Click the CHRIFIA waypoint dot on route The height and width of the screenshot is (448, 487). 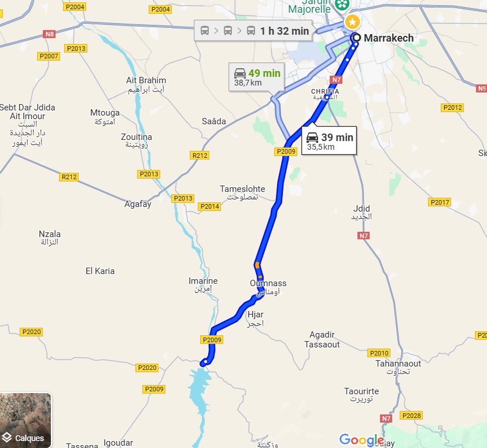(x=327, y=97)
